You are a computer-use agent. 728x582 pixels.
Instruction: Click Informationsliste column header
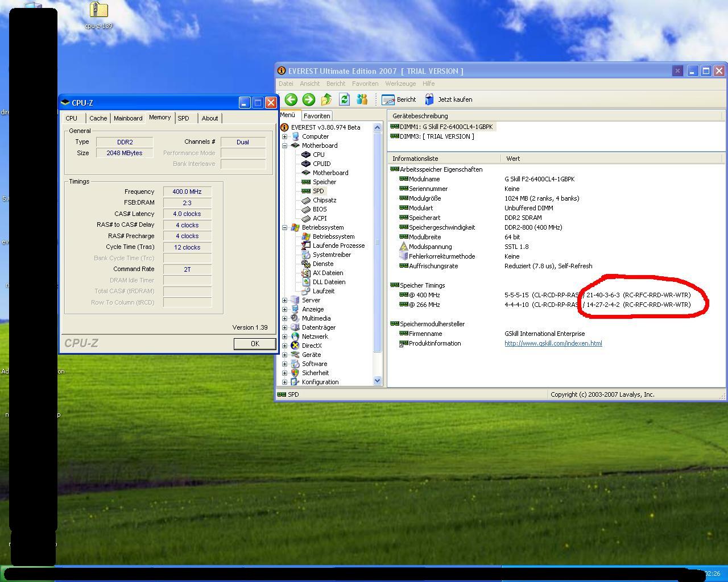(x=444, y=159)
